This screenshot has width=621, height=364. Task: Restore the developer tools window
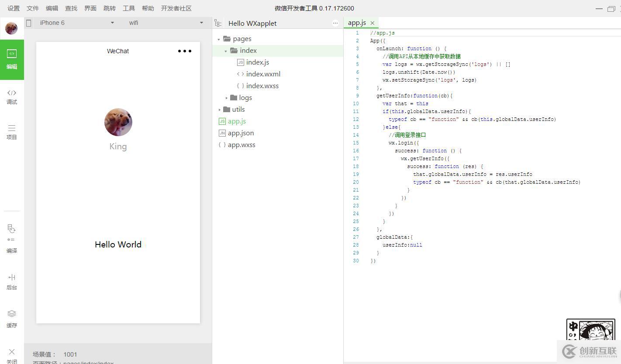tap(611, 9)
